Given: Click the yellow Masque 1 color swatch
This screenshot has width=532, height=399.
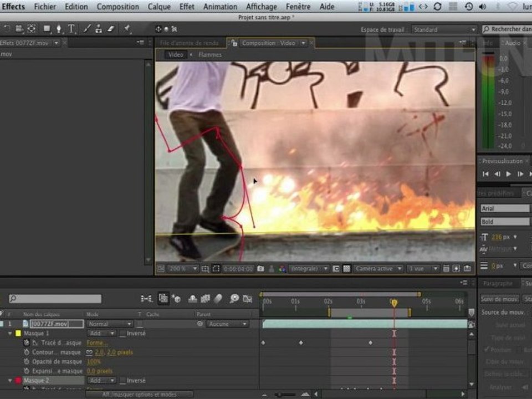Looking at the screenshot, I should point(18,334).
